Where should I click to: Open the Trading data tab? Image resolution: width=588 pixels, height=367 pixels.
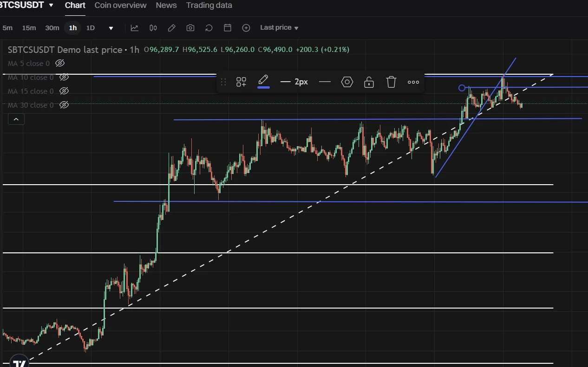click(x=209, y=5)
